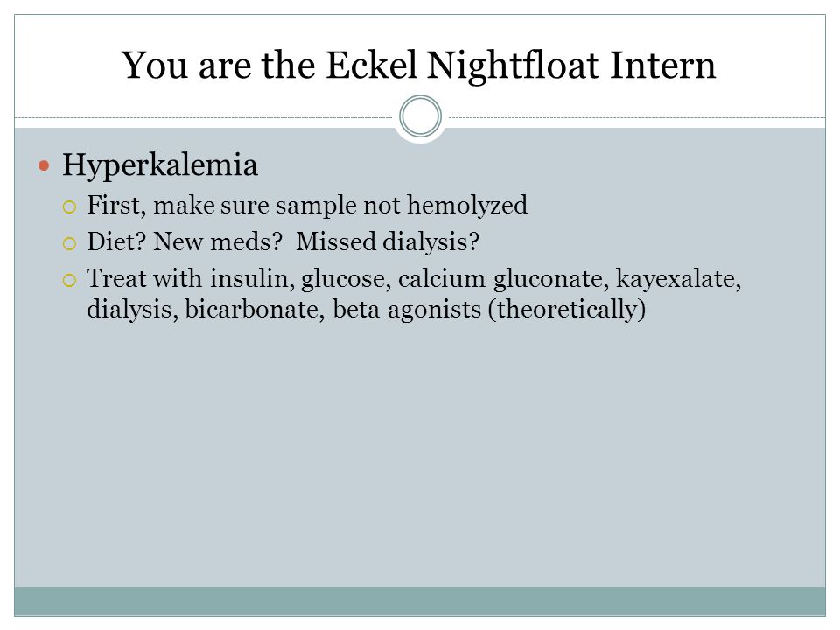This screenshot has width=840, height=630.
Task: Click the circle ornament below the title
Action: point(421,116)
